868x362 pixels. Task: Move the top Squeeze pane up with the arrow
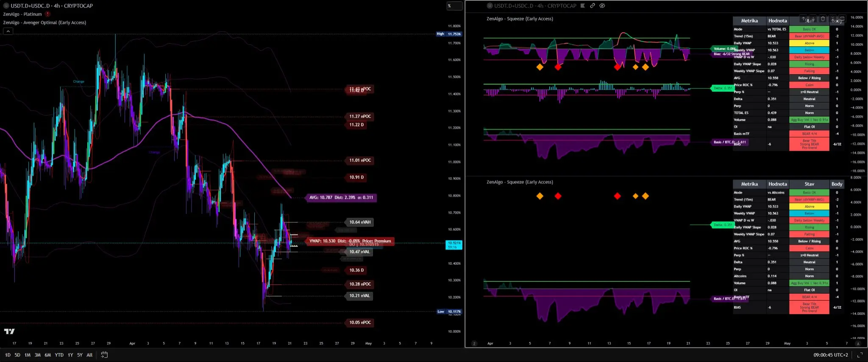click(x=804, y=19)
